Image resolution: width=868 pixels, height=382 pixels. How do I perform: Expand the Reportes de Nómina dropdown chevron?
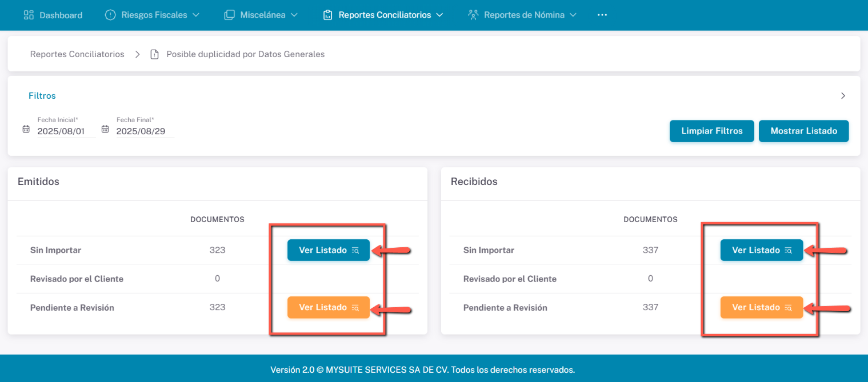tap(573, 15)
